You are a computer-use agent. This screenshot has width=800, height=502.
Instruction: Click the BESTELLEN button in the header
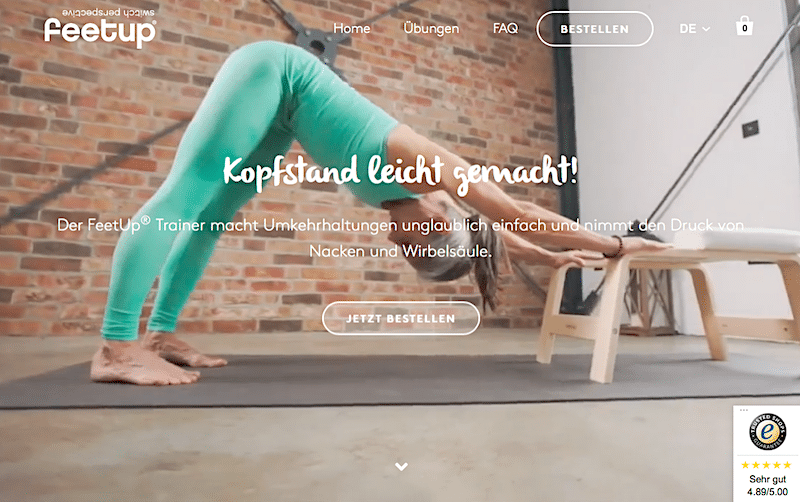pyautogui.click(x=595, y=29)
